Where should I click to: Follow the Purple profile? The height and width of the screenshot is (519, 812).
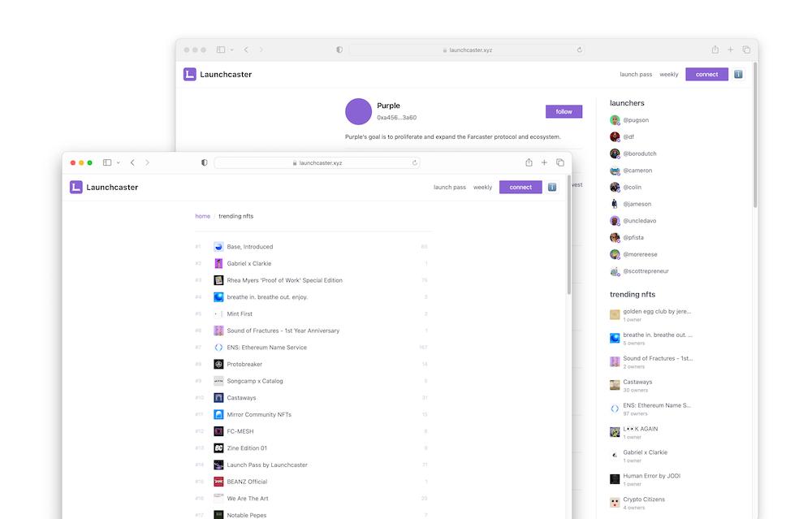coord(564,111)
